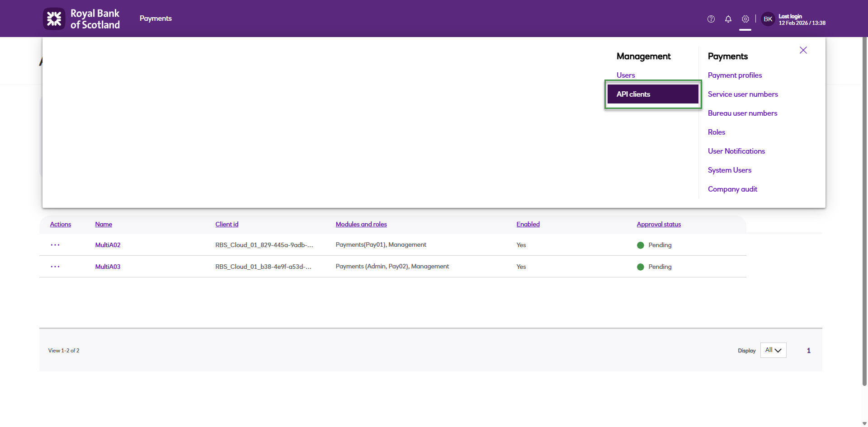Open Service user numbers
The height and width of the screenshot is (427, 868).
[743, 94]
